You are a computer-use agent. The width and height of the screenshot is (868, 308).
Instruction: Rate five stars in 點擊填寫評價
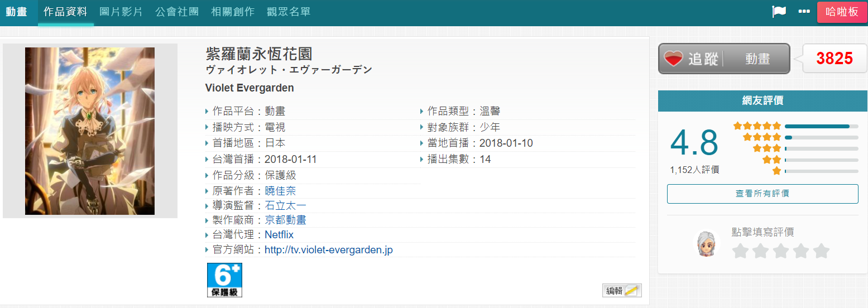point(821,251)
